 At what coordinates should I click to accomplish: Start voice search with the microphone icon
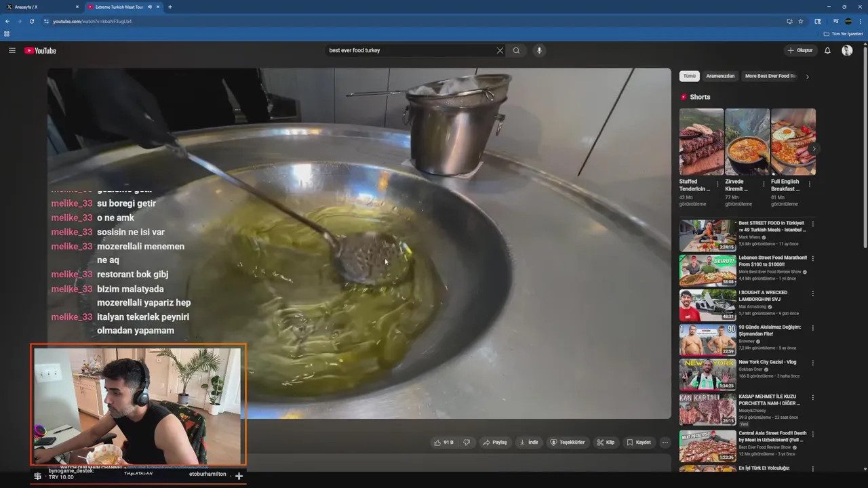tap(539, 50)
